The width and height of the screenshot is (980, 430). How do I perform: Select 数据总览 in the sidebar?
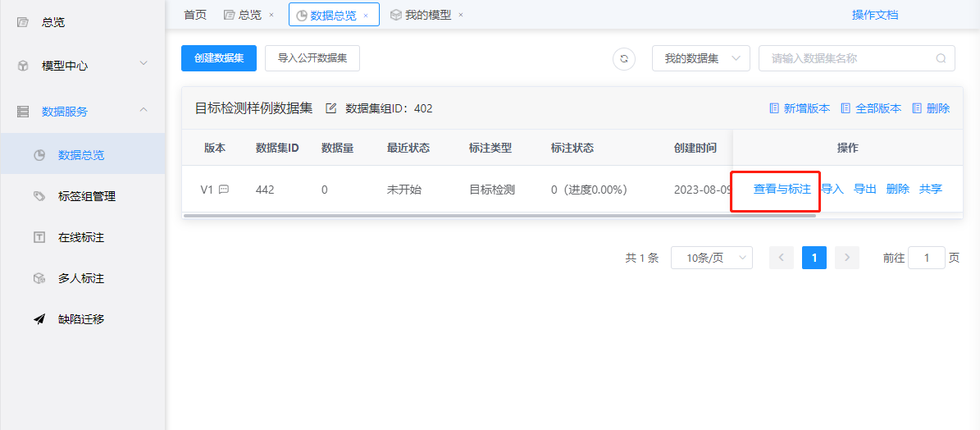83,154
